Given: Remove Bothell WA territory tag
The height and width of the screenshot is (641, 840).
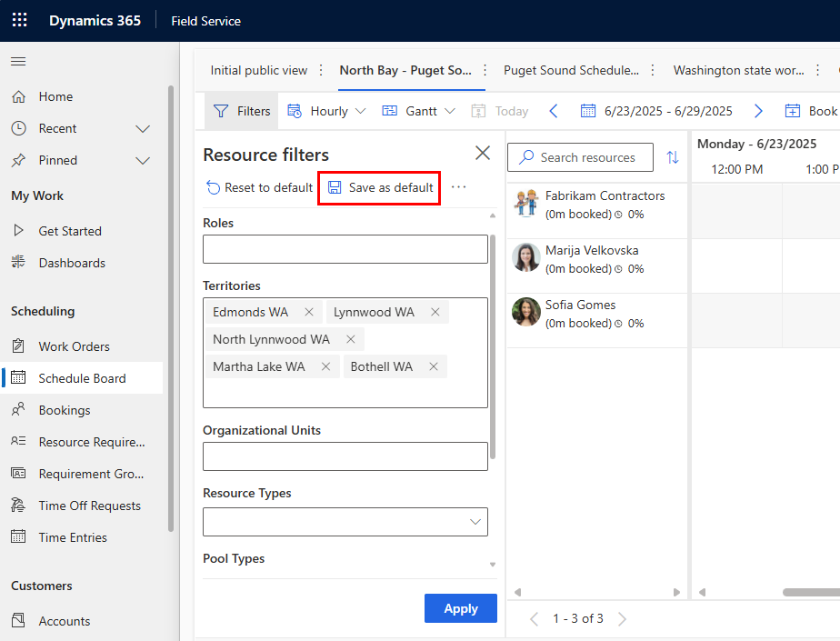Looking at the screenshot, I should [x=434, y=367].
